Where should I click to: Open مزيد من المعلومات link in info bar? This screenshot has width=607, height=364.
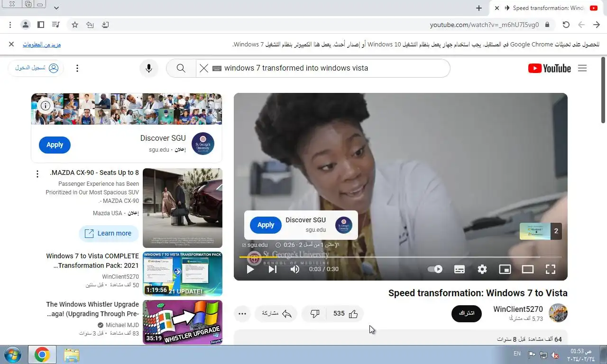(42, 45)
